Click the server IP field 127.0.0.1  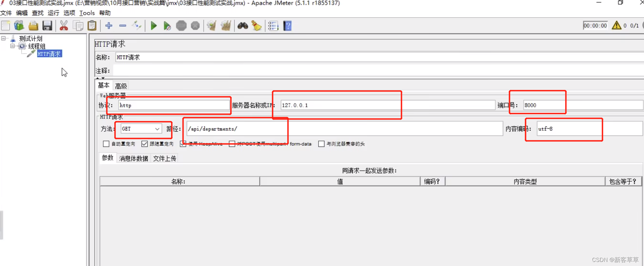coord(388,105)
